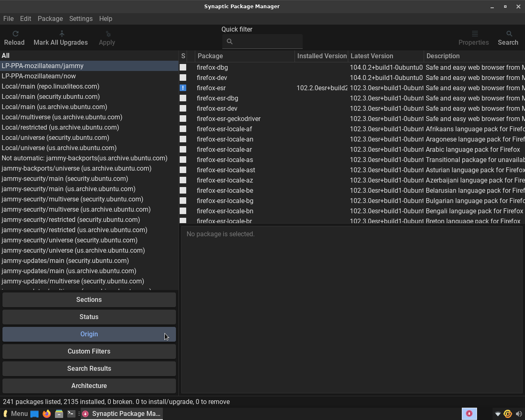Open the file manager taskbar icon
The width and height of the screenshot is (525, 420).
pos(59,413)
